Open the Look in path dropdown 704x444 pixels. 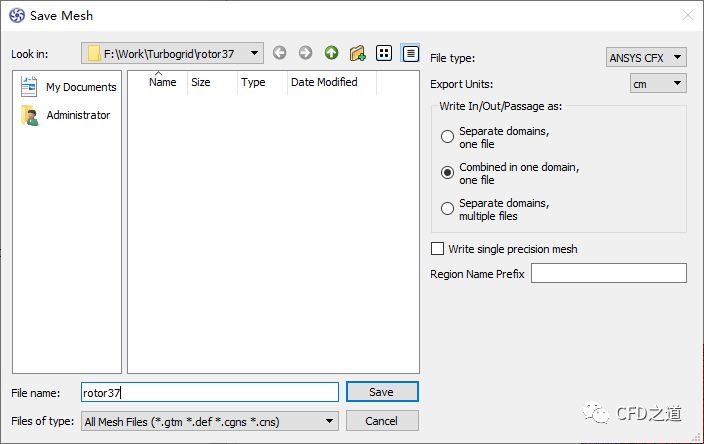(x=172, y=53)
